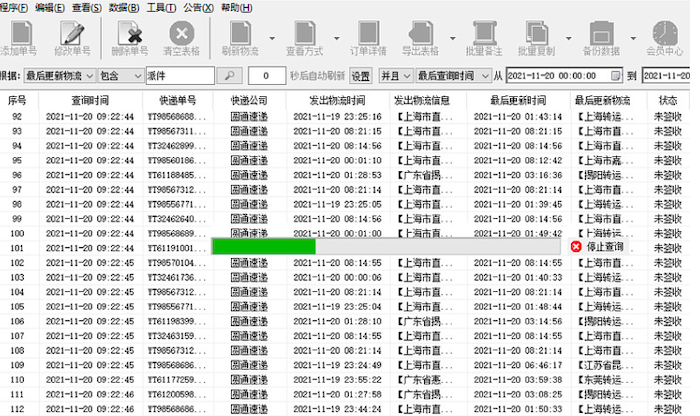Sort by the 最后更新时间 column header
Screen dimensions: 700x416
click(518, 100)
